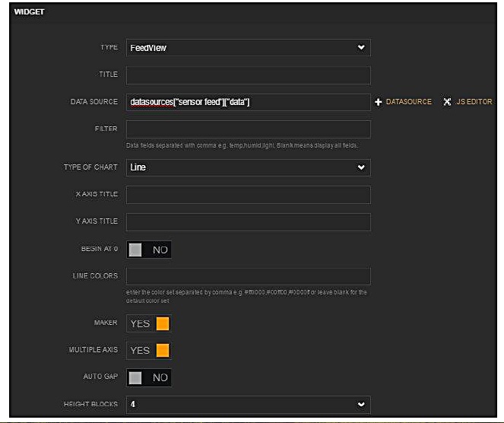Click the chevron arrow of HEIGHT BLOCKS
Viewport: 504px width, 423px height.
click(361, 404)
